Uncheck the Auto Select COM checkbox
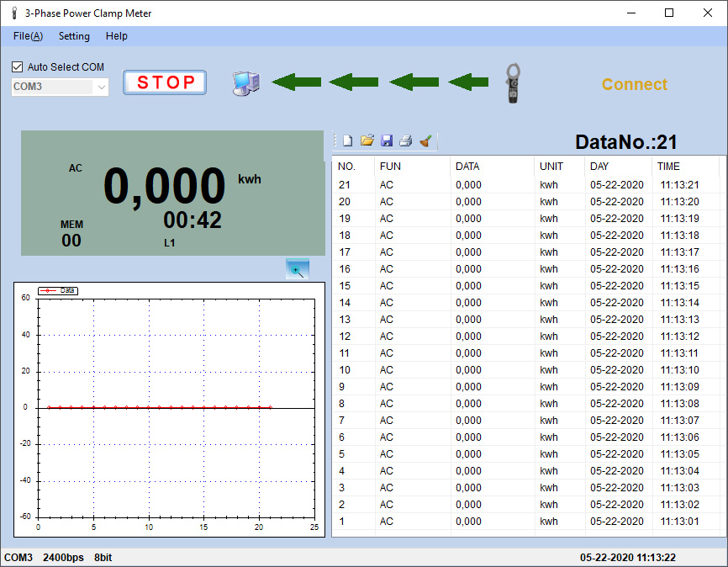The width and height of the screenshot is (728, 567). [18, 67]
